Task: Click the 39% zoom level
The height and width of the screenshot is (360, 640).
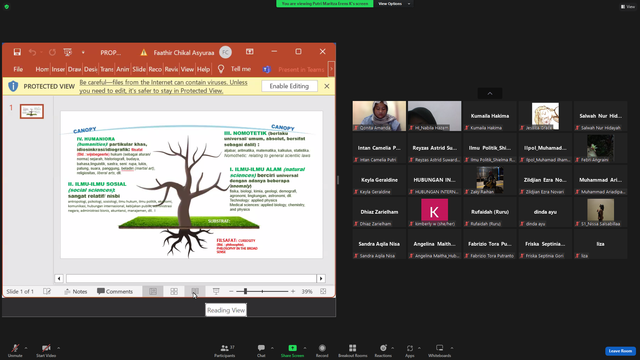Action: click(307, 291)
